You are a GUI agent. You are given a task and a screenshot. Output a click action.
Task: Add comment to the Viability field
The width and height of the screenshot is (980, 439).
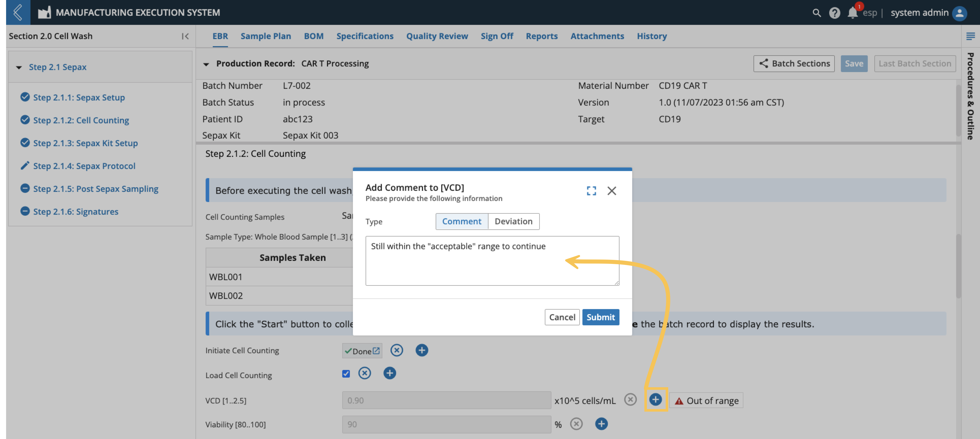[601, 424]
